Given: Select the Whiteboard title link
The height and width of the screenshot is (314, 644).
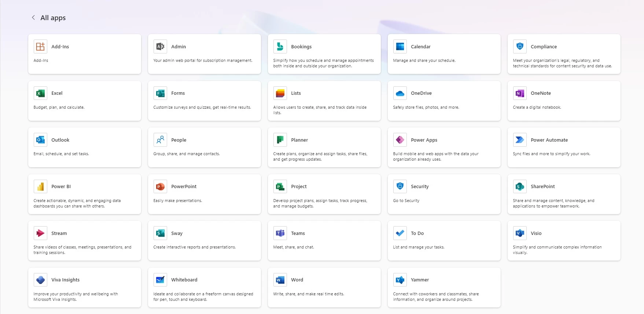Looking at the screenshot, I should (184, 280).
